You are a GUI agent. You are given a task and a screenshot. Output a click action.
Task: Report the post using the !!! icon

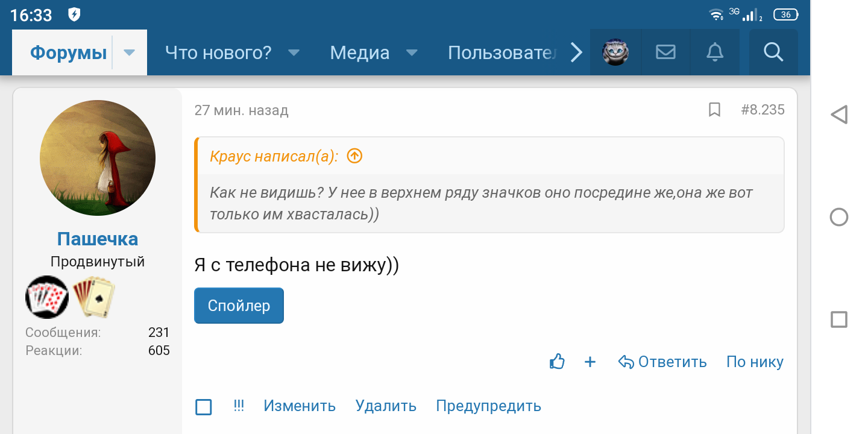(x=239, y=406)
